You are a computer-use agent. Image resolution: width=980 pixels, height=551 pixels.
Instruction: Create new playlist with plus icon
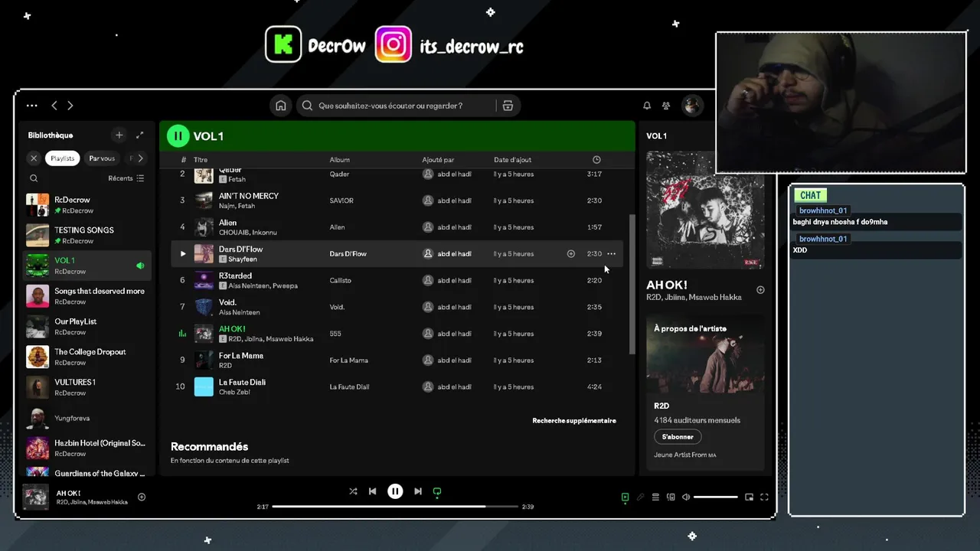pos(119,135)
